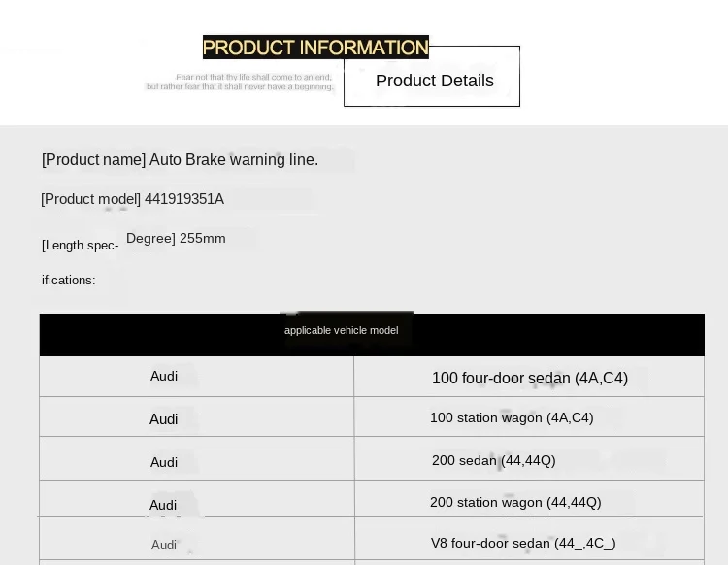Click the [Length spec- label text
Screen dimensions: 728x565
coord(80,246)
